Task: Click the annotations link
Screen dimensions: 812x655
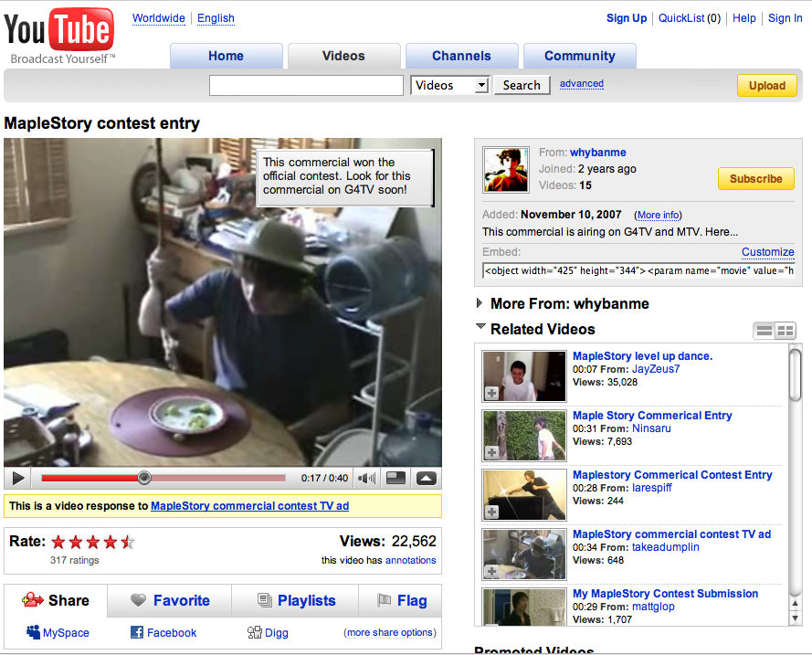Action: coord(411,560)
